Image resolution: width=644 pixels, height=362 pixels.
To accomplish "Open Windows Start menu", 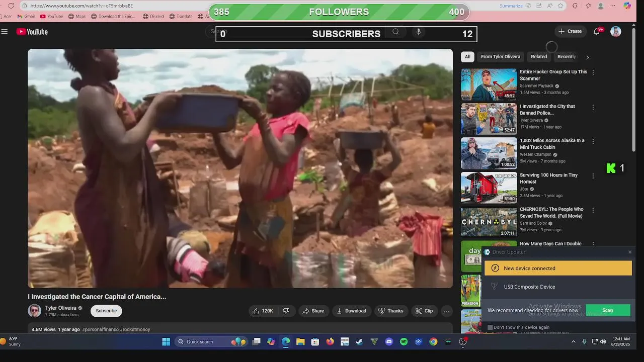I will coord(166,342).
